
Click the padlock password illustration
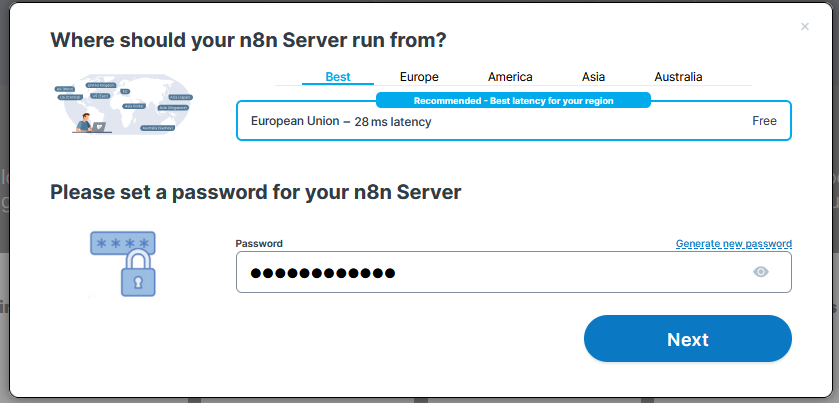coord(123,263)
